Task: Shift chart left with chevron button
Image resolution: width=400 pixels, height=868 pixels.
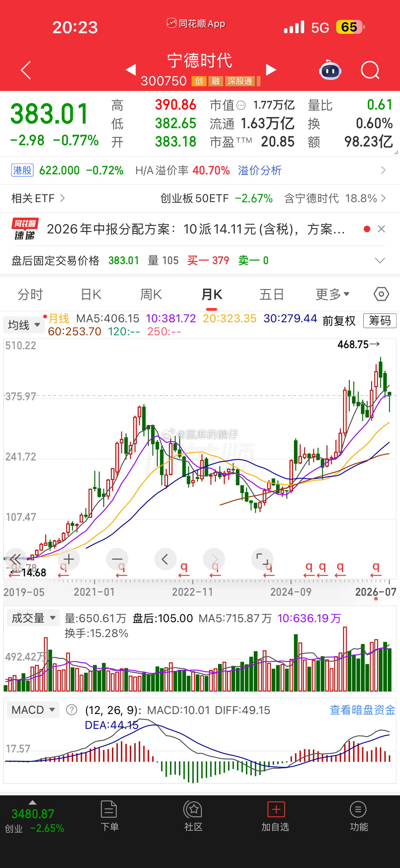Action: (165, 559)
